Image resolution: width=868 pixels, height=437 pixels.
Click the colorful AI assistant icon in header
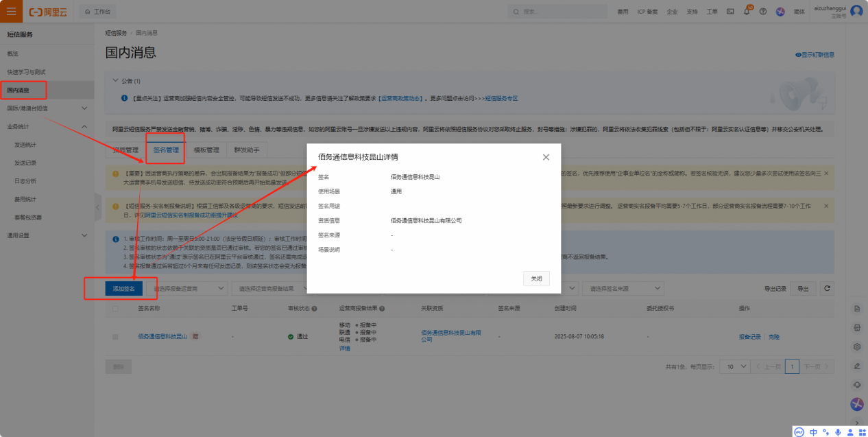point(780,12)
